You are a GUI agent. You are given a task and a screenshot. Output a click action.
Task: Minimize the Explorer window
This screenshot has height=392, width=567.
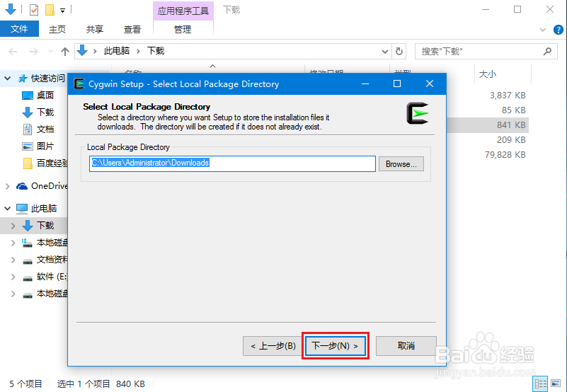486,9
